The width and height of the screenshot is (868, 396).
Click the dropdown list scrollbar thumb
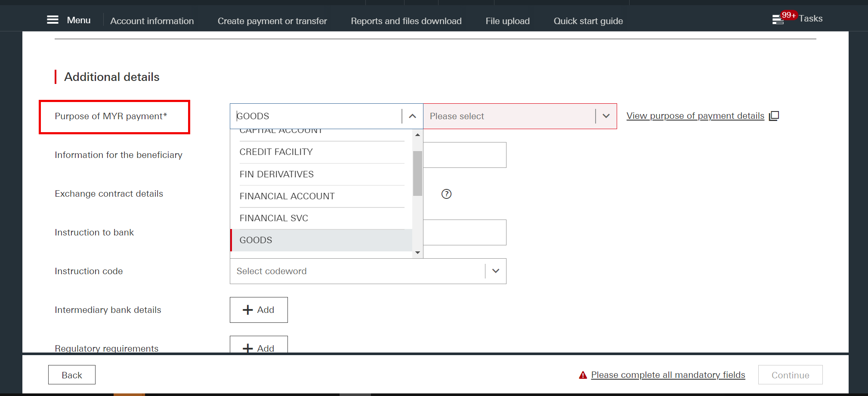(x=417, y=173)
